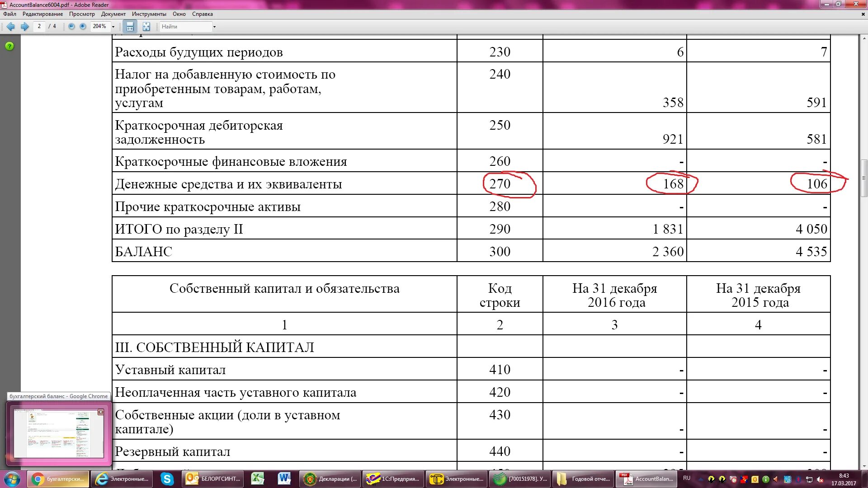The image size is (868, 488).
Task: Click cell 270 in Денежные средства row
Action: 500,184
